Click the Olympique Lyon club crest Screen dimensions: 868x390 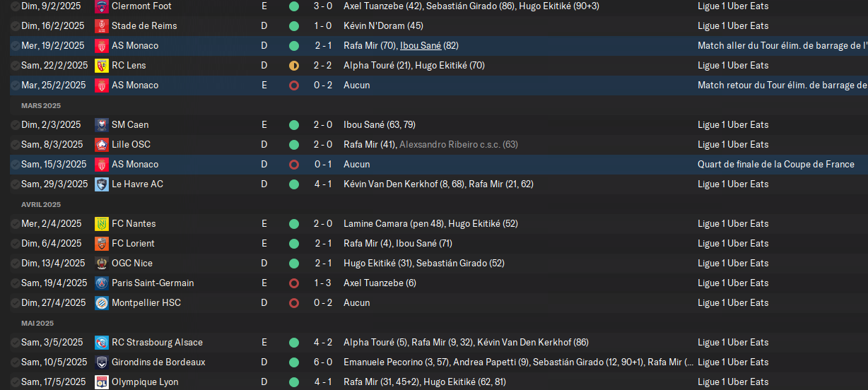[101, 382]
